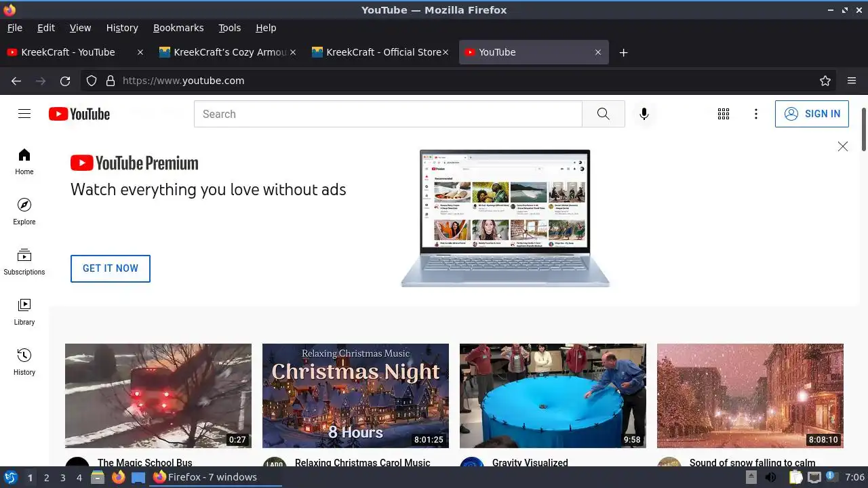Open the system start menu icon
The height and width of the screenshot is (488, 868).
point(10,477)
